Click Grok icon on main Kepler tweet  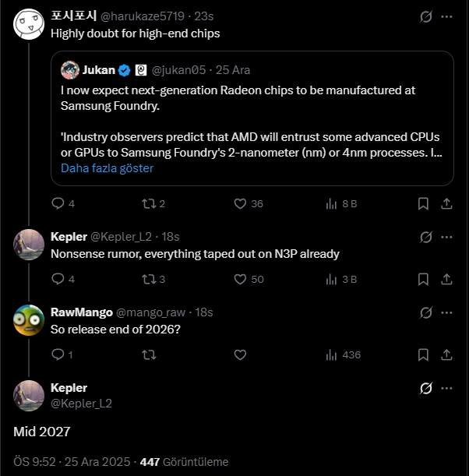[x=426, y=388]
